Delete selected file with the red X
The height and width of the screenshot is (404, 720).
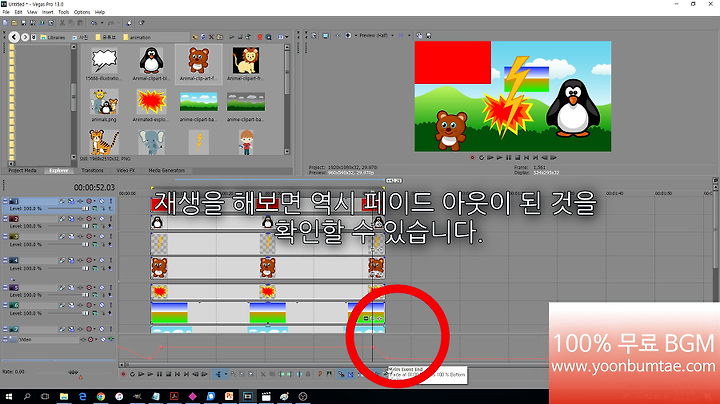point(211,37)
